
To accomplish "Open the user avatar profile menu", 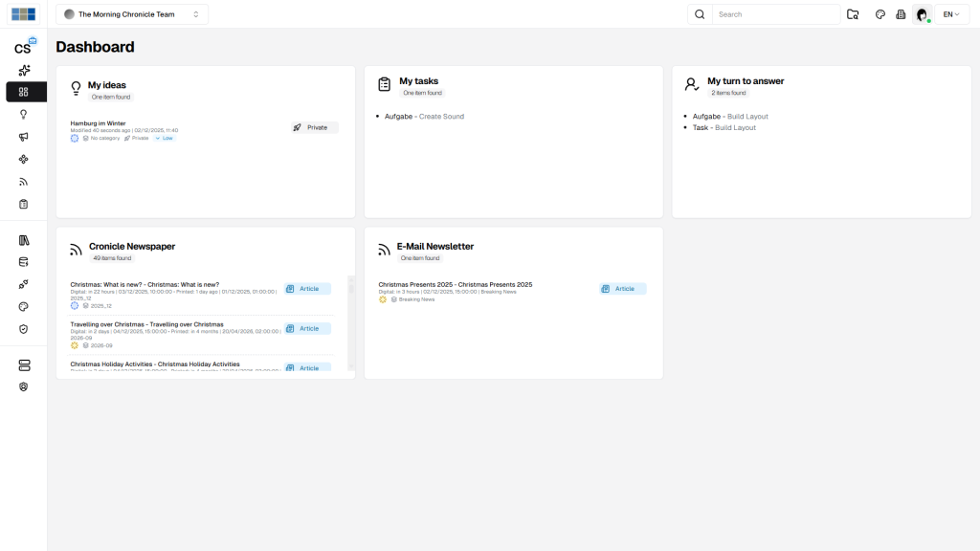I will click(922, 14).
